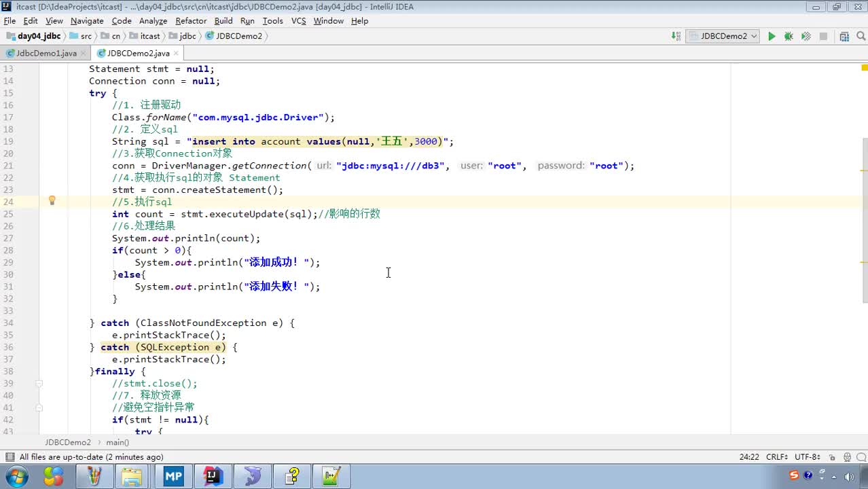The width and height of the screenshot is (868, 489).
Task: Open the Tools menu
Action: tap(272, 21)
